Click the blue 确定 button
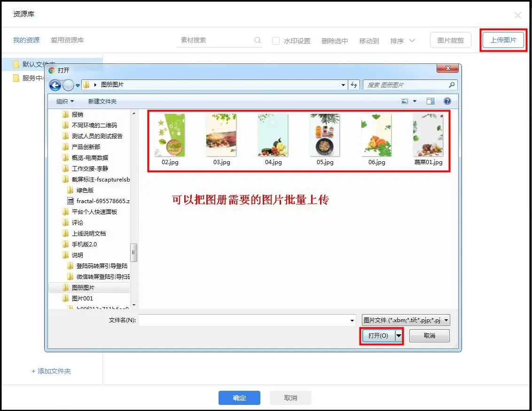The width and height of the screenshot is (532, 411). (x=239, y=398)
